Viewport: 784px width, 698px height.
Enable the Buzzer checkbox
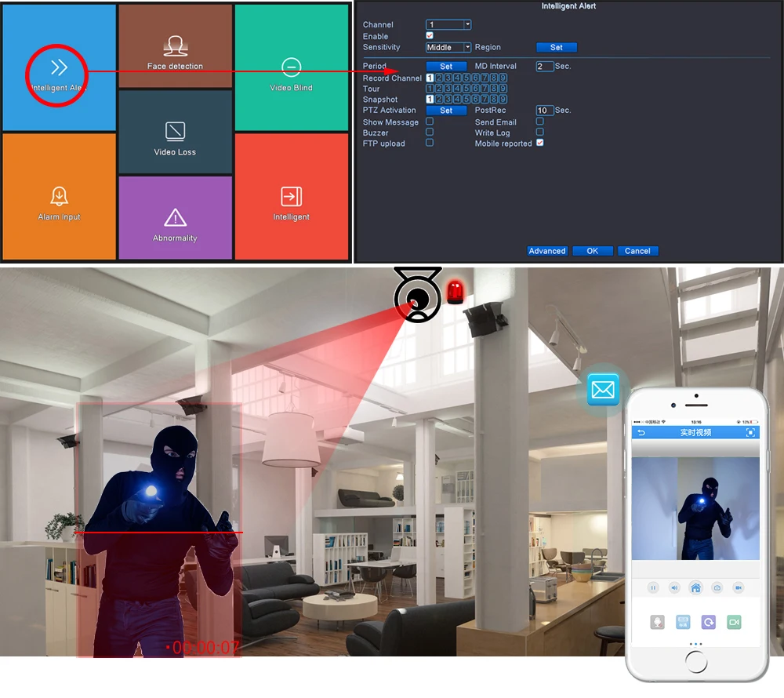click(430, 132)
